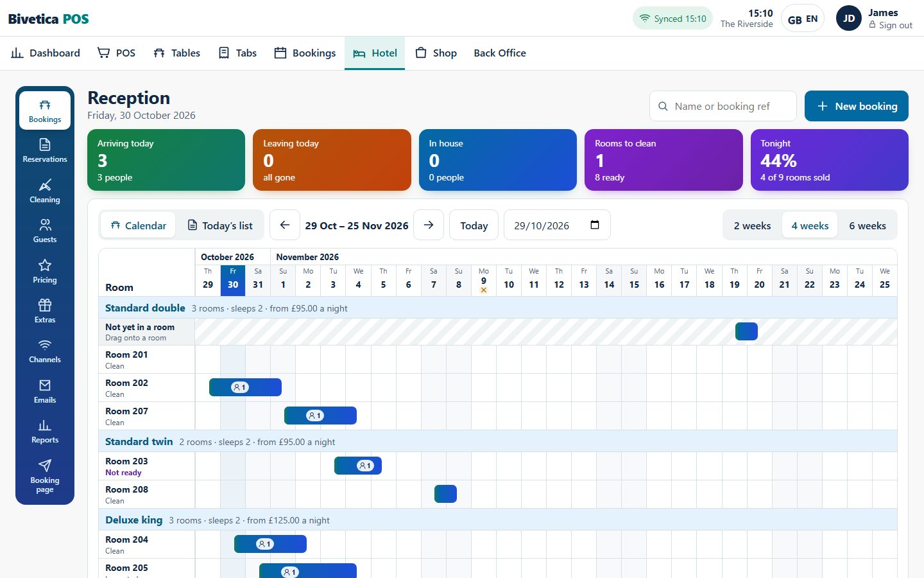Select the unassigned booking in Not yet in a room

(x=746, y=331)
